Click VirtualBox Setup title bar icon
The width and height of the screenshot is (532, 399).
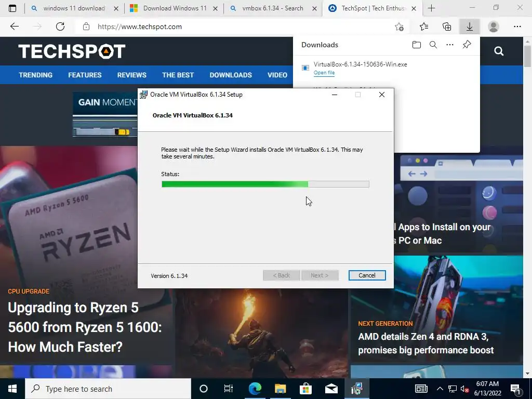coord(144,95)
